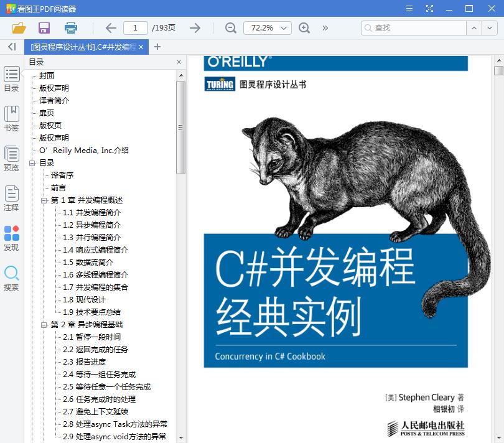Open the zoom level dropdown 72.2%

(268, 28)
